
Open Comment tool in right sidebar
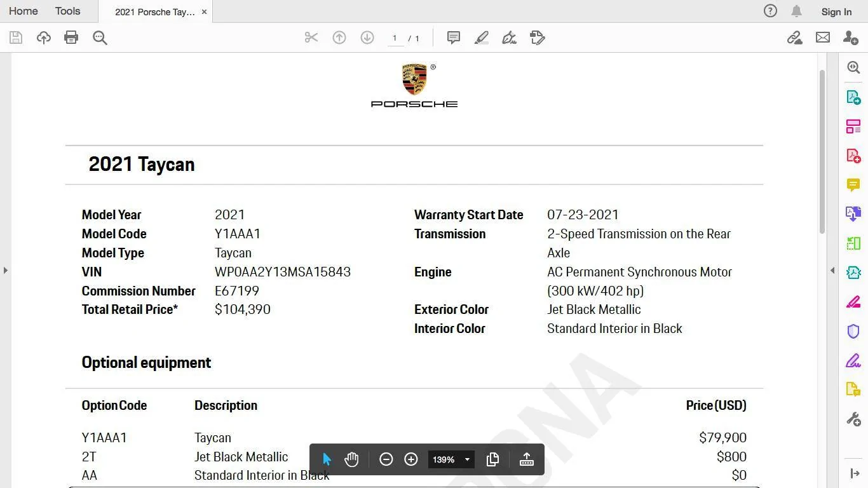pos(853,185)
